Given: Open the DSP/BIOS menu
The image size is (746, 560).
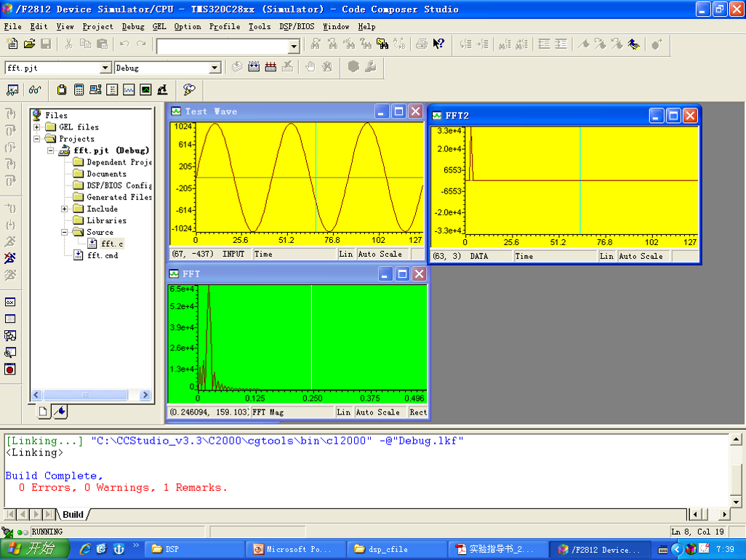Looking at the screenshot, I should click(297, 27).
